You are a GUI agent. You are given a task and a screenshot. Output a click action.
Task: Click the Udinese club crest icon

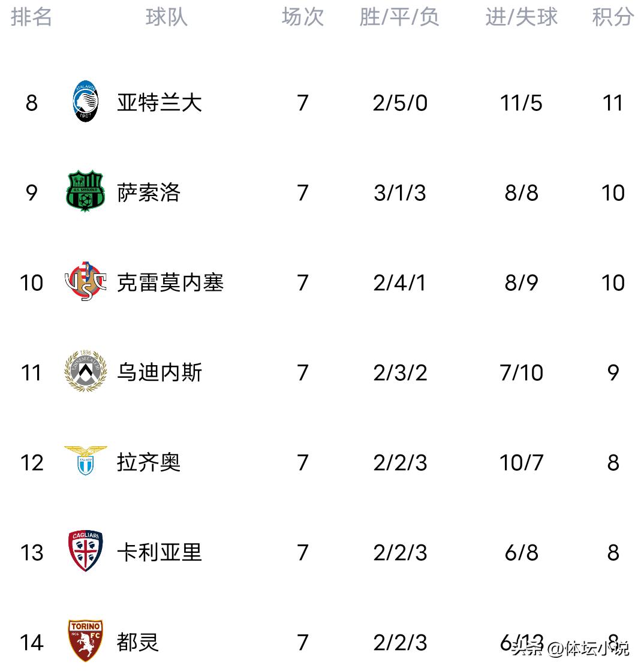(86, 372)
